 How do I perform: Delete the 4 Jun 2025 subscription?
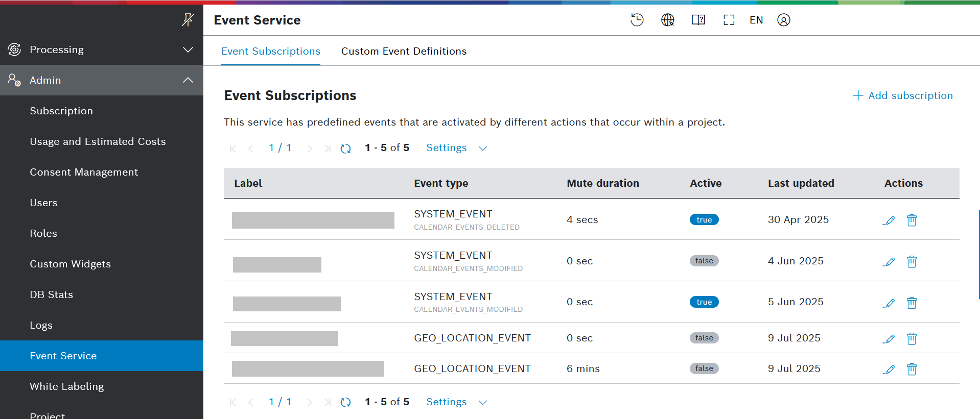[911, 262]
